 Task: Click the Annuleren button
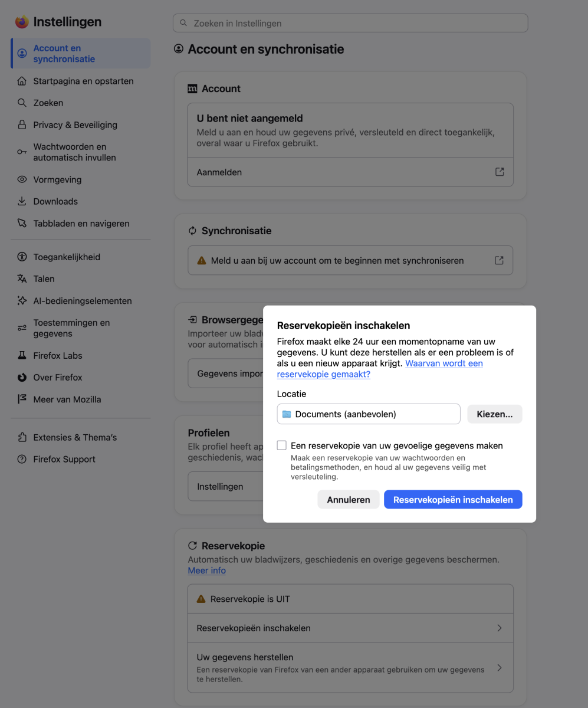pyautogui.click(x=349, y=500)
